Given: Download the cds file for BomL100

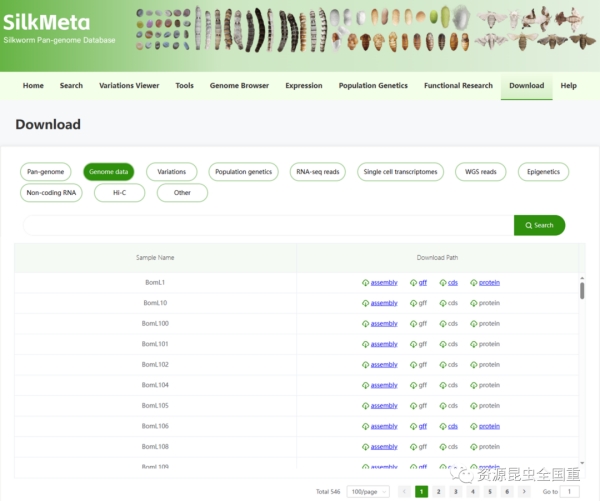Looking at the screenshot, I should pos(452,324).
